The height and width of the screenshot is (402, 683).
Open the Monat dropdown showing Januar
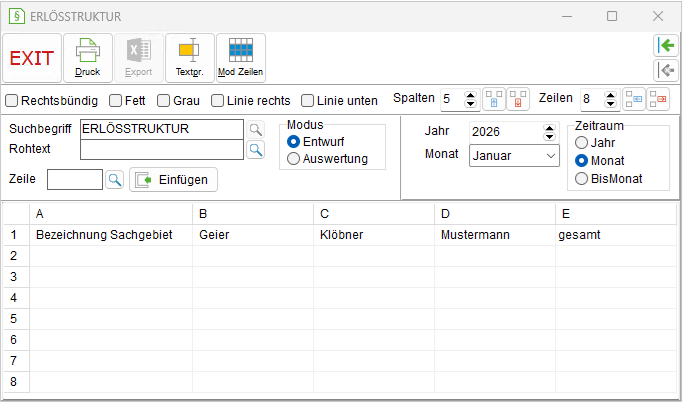click(514, 155)
